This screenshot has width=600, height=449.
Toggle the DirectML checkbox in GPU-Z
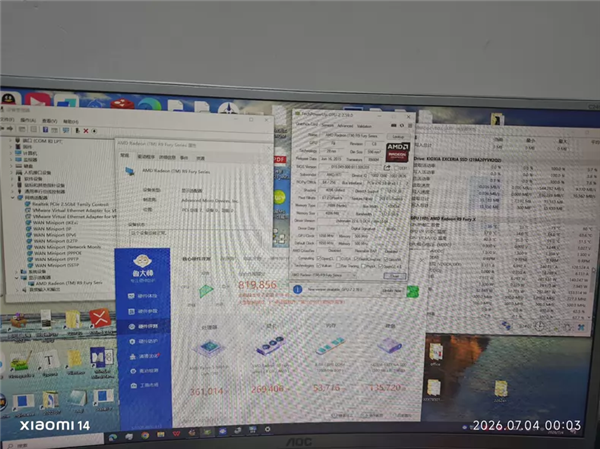coord(386,260)
